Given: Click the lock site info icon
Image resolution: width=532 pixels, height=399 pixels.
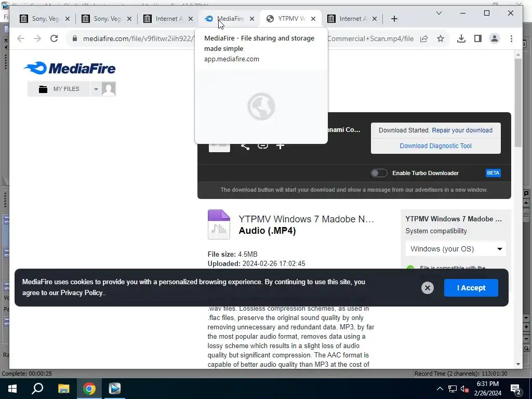Looking at the screenshot, I should pos(75,38).
